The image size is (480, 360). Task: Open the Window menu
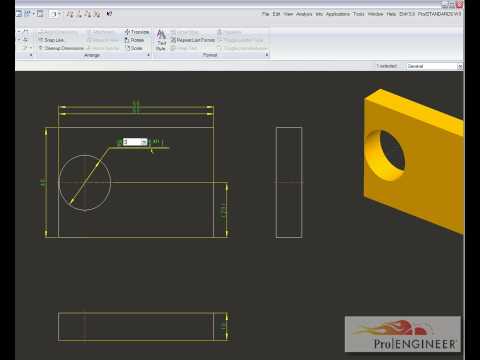(x=375, y=14)
